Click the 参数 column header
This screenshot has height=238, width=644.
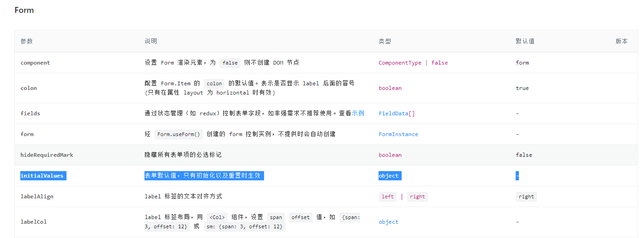(x=27, y=41)
